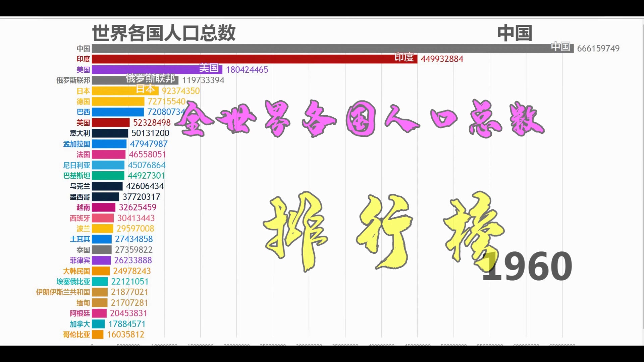The image size is (644, 362).
Task: Click the 大韩民国 axis label
Action: [x=76, y=271]
